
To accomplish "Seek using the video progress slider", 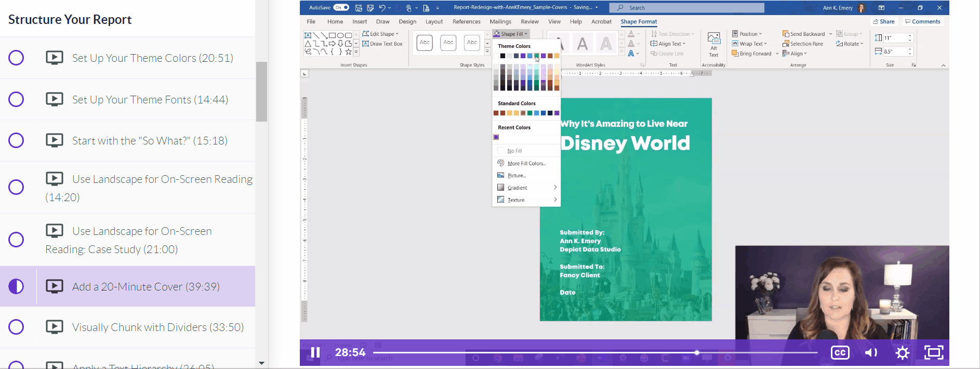I will 595,352.
